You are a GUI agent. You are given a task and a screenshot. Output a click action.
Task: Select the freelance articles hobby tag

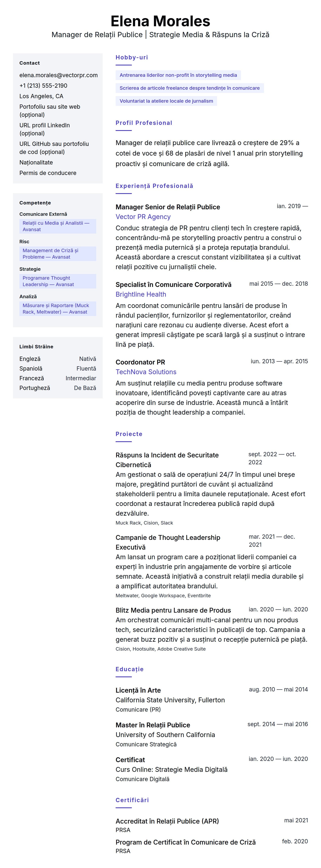click(x=189, y=88)
